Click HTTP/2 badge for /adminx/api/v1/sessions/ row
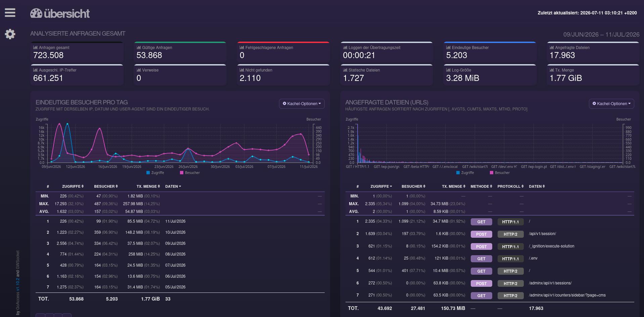This screenshot has height=317, width=644. (x=510, y=284)
